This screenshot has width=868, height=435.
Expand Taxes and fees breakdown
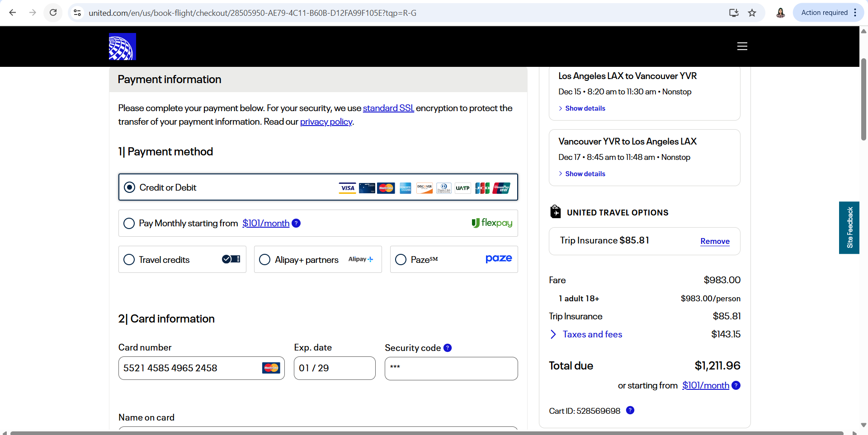586,334
